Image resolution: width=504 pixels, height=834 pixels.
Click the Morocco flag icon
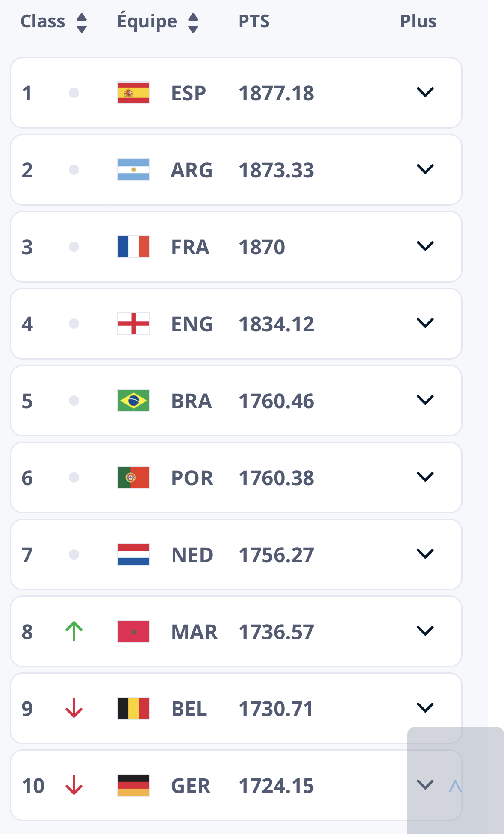[134, 631]
